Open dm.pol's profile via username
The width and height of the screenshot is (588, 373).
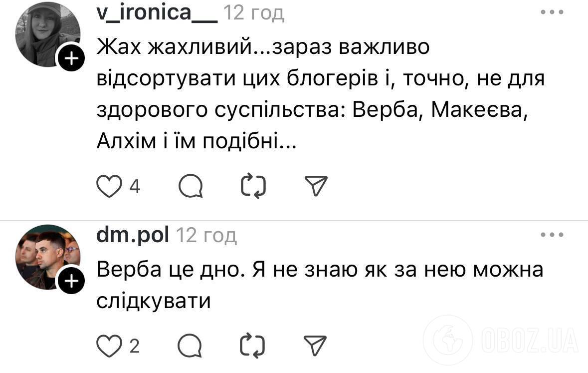coord(132,234)
